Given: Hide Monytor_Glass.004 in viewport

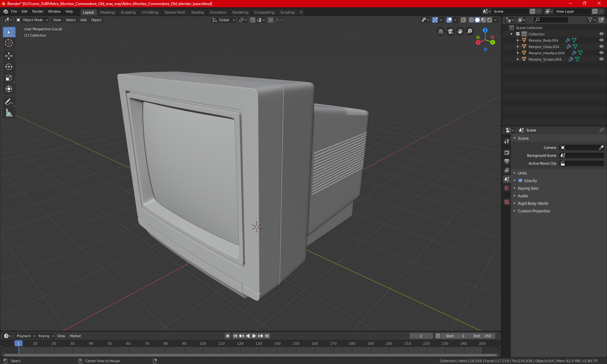Looking at the screenshot, I should coord(601,47).
